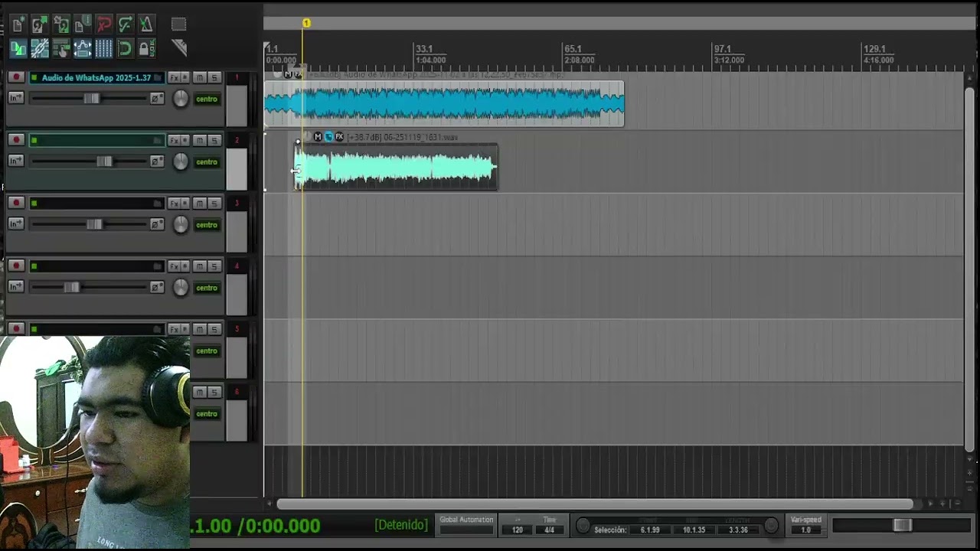Click pan knob of Audio de WhatsApp track

pyautogui.click(x=181, y=99)
